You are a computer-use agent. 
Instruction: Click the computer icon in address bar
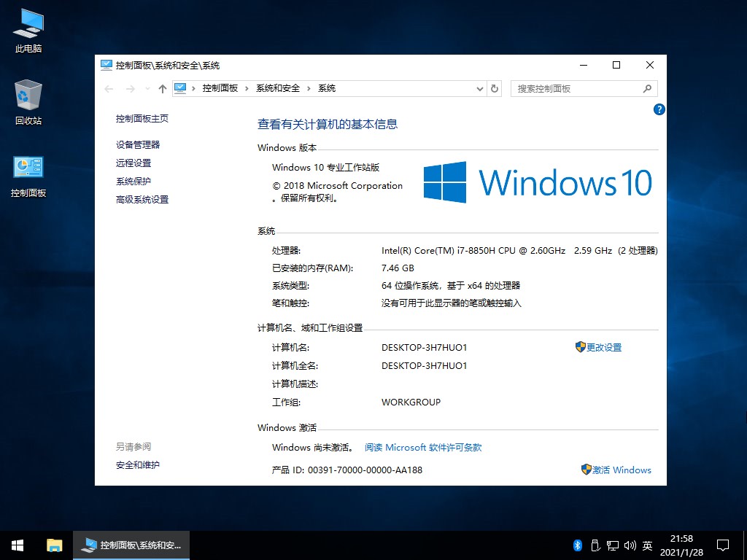coord(180,88)
